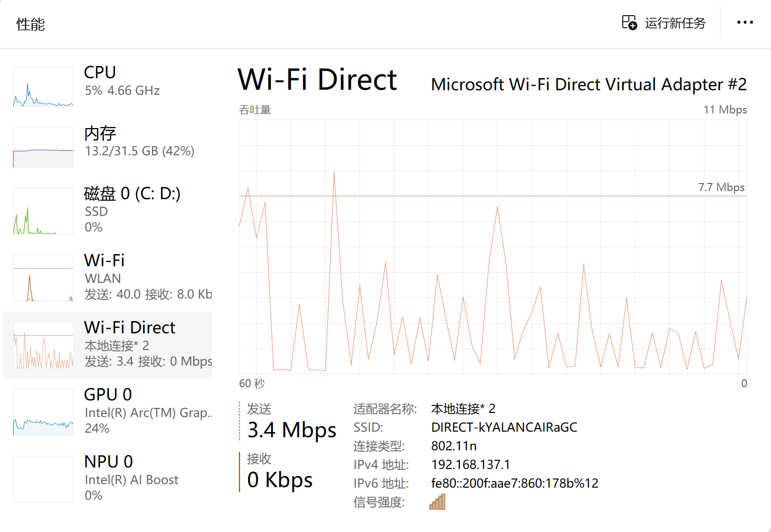Open the GPU 0 Intel Arc item
The width and height of the screenshot is (771, 532).
(107, 412)
